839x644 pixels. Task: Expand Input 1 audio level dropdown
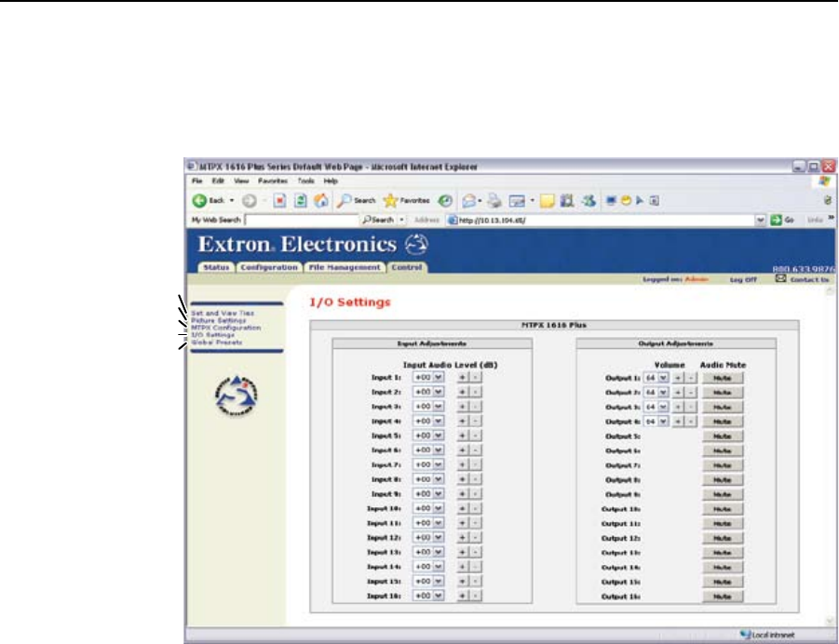tap(439, 377)
